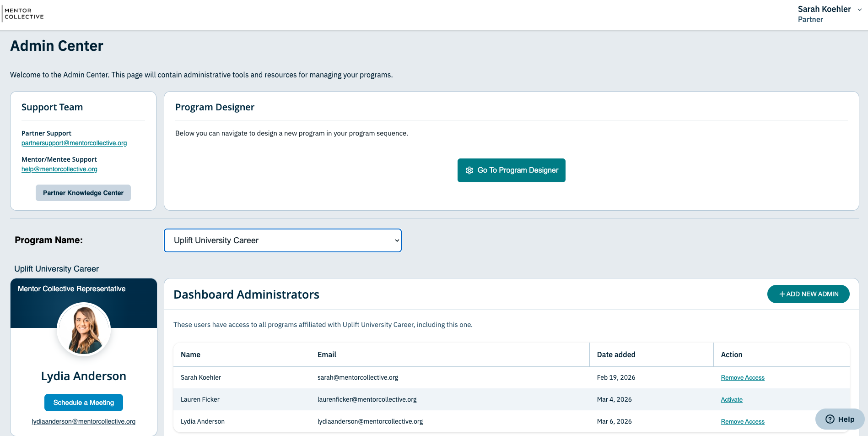This screenshot has width=868, height=436.
Task: Open help@mentorcollective.org email link
Action: click(x=59, y=169)
